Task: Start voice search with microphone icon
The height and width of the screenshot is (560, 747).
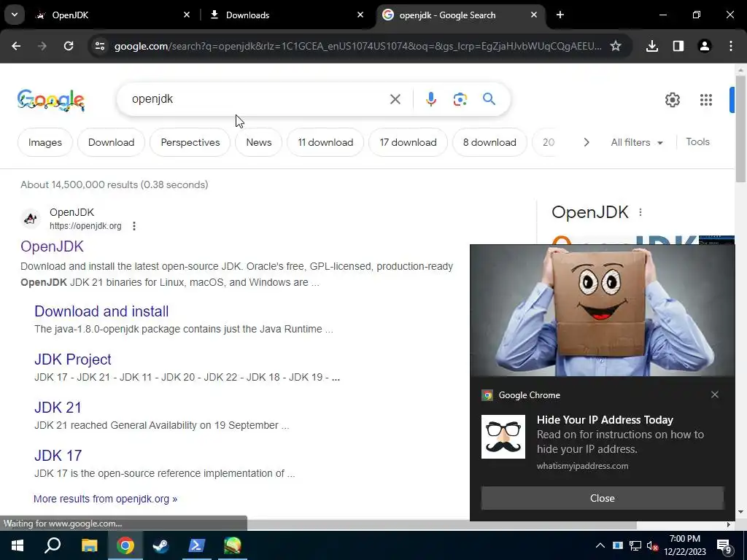Action: [x=430, y=99]
